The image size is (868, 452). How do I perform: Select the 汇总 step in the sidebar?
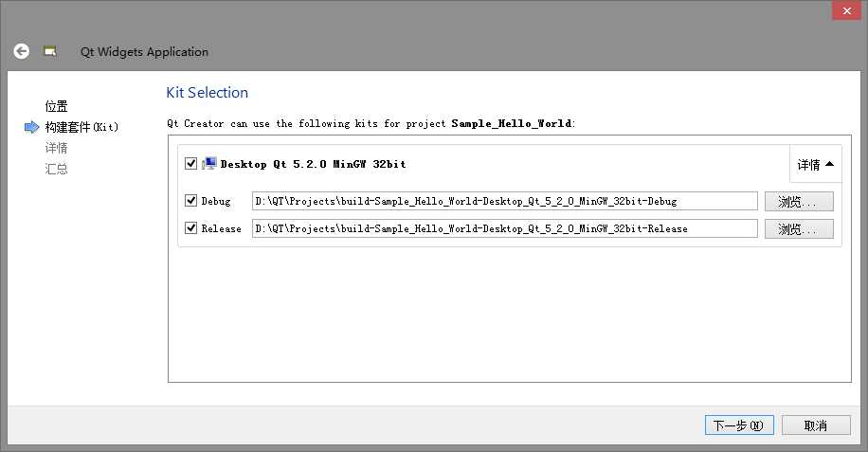pos(57,169)
